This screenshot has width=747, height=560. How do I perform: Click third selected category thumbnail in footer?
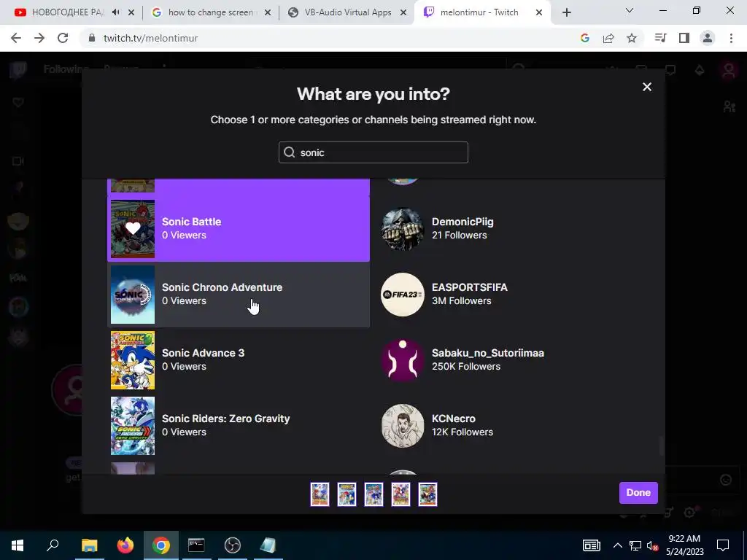(373, 494)
